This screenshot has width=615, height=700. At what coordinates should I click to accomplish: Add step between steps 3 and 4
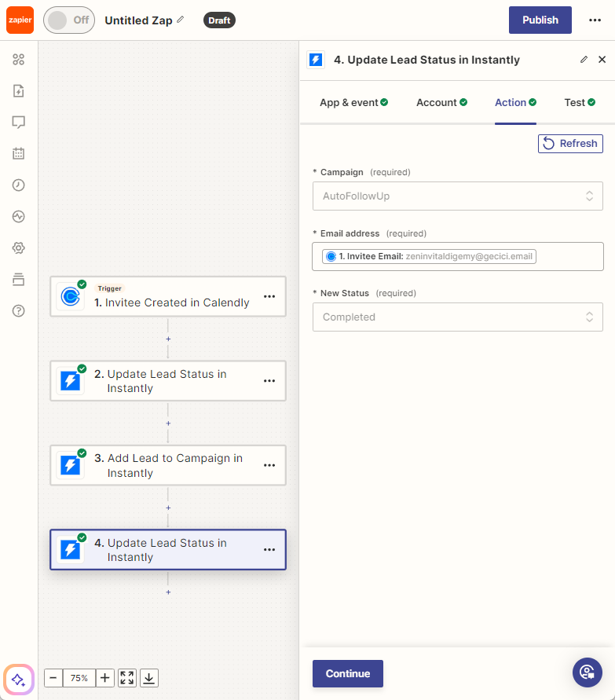pos(168,508)
